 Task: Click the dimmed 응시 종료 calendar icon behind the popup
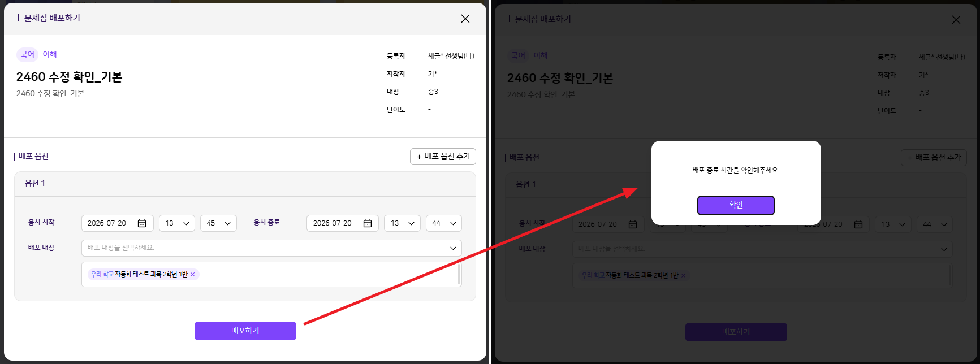(x=858, y=224)
